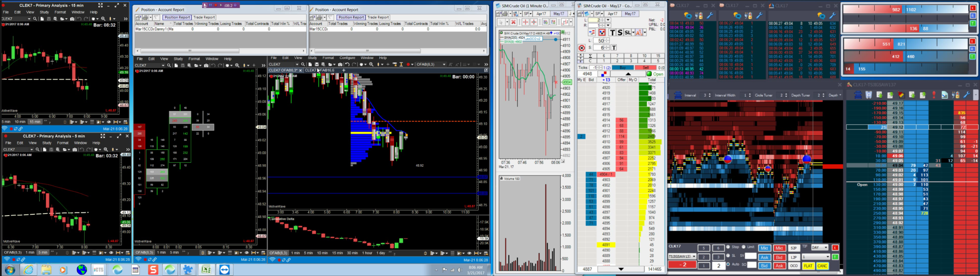This screenshot has width=980, height=276.
Task: Select the red crosshair tool in the Crude Oil chart toolbar
Action: 525,22
